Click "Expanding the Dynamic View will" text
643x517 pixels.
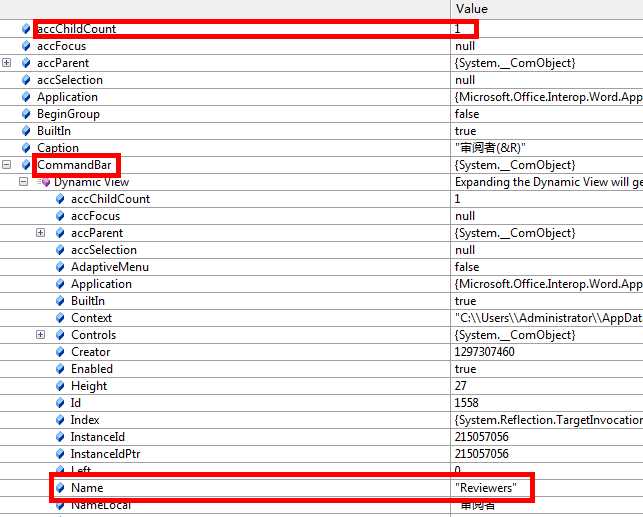click(x=541, y=182)
